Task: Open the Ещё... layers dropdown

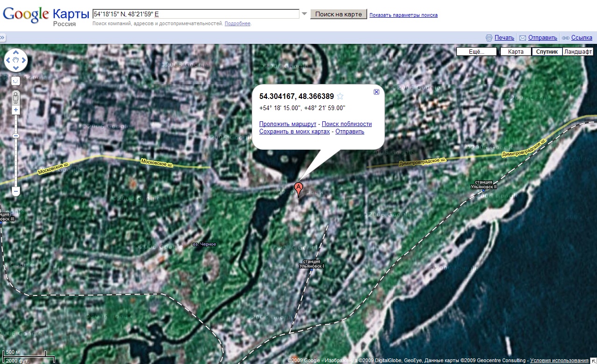Action: tap(476, 52)
